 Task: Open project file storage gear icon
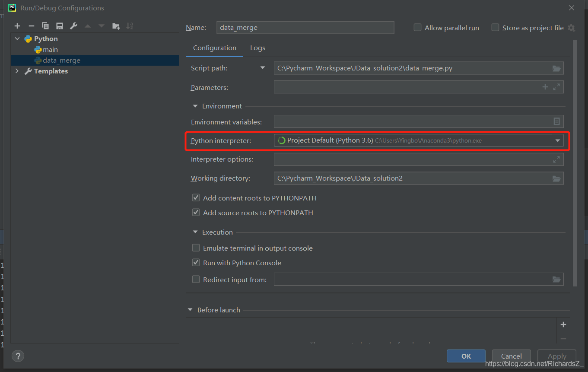coord(571,28)
